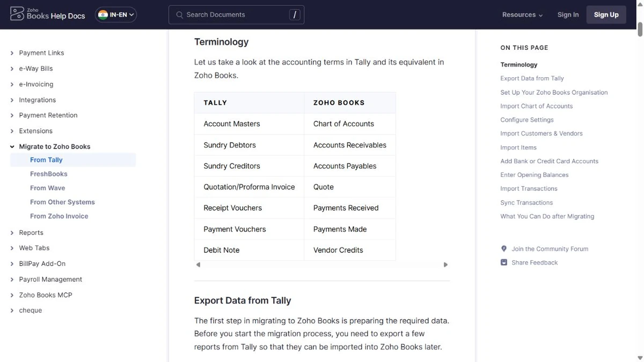Expand the Integrations section chevron
This screenshot has width=644, height=362.
[12, 100]
